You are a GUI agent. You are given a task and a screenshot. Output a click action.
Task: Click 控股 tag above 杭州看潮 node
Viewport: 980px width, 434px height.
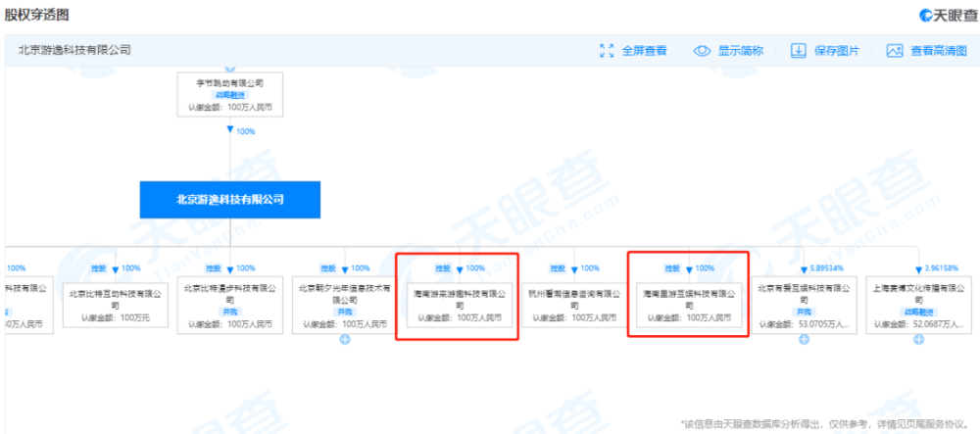pos(559,267)
